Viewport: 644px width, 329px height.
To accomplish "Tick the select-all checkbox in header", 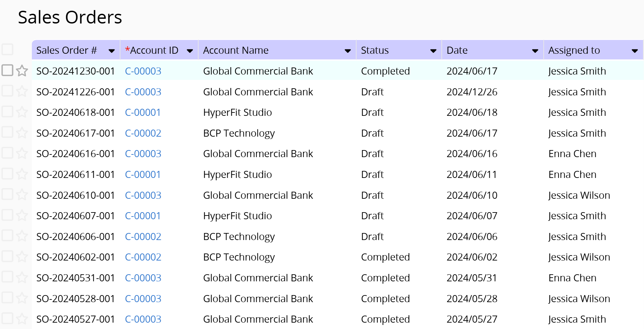I will click(x=7, y=49).
